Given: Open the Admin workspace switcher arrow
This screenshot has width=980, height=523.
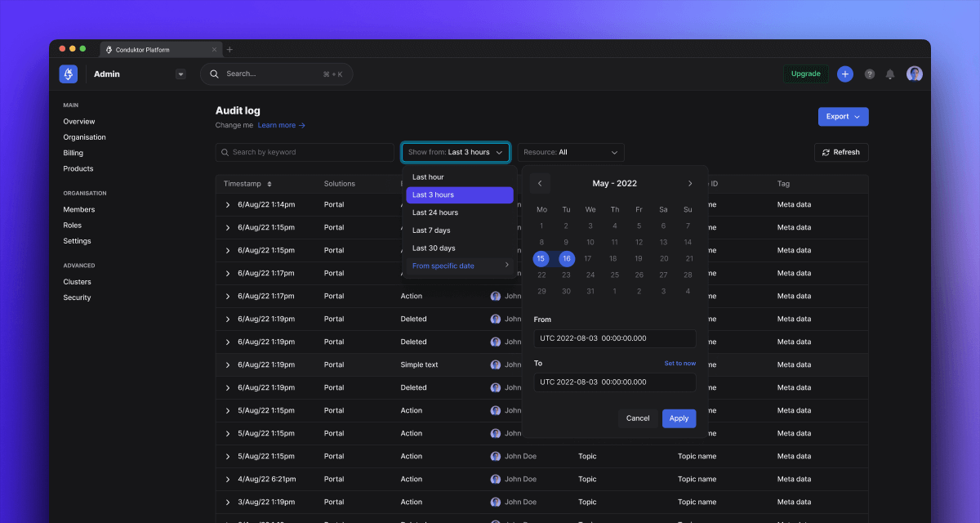Looking at the screenshot, I should point(180,74).
